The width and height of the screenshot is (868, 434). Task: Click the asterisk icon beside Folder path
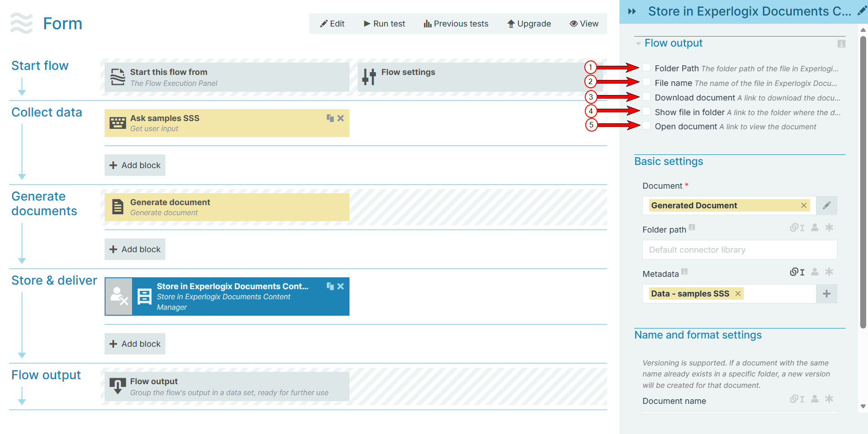pyautogui.click(x=829, y=228)
